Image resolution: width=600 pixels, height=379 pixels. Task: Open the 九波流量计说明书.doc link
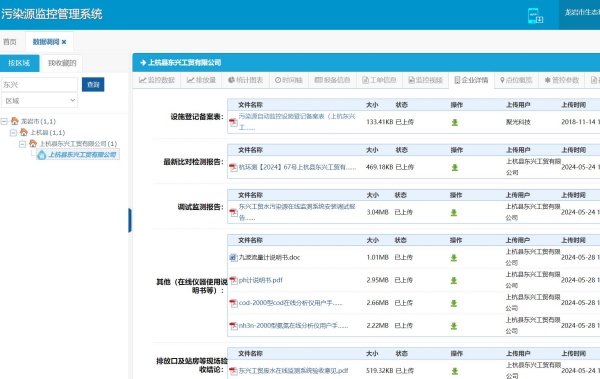pos(269,258)
